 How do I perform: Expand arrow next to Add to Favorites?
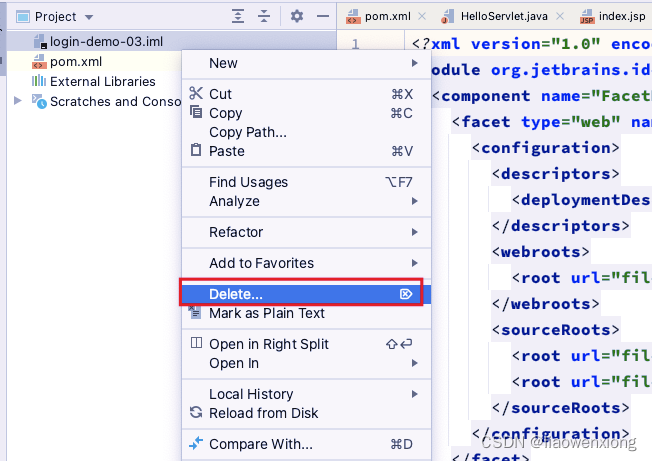[x=414, y=263]
